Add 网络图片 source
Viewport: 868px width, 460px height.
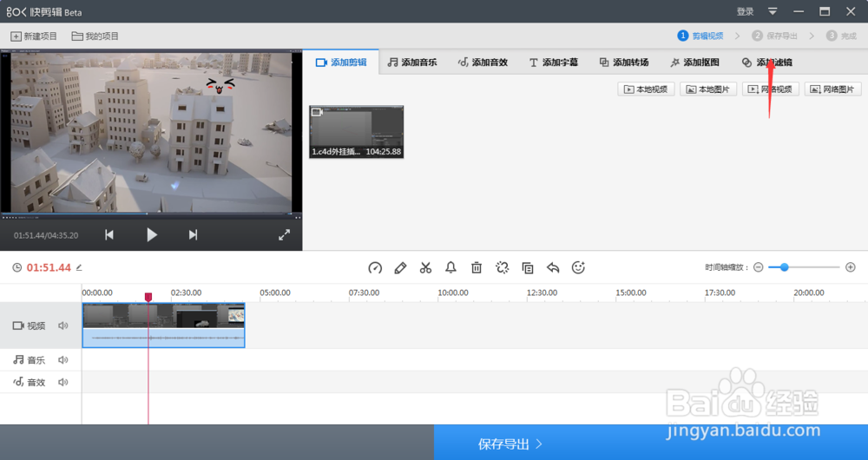[832, 89]
